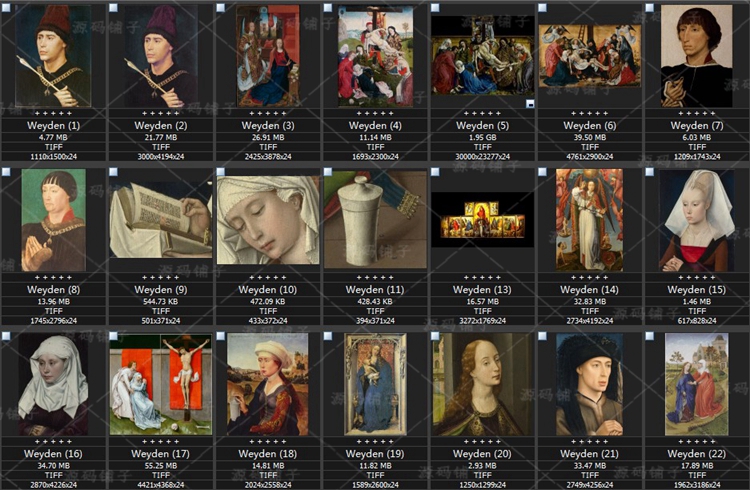Click the file name label Weyden (10)

[268, 290]
